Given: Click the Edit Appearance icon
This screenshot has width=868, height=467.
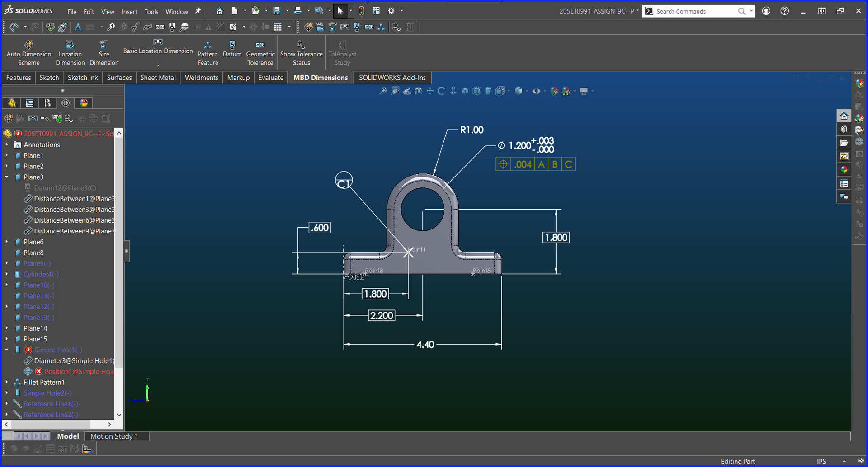Looking at the screenshot, I should click(554, 91).
